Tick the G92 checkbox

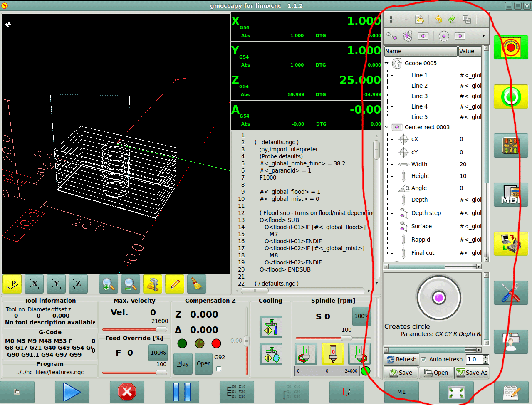click(219, 369)
